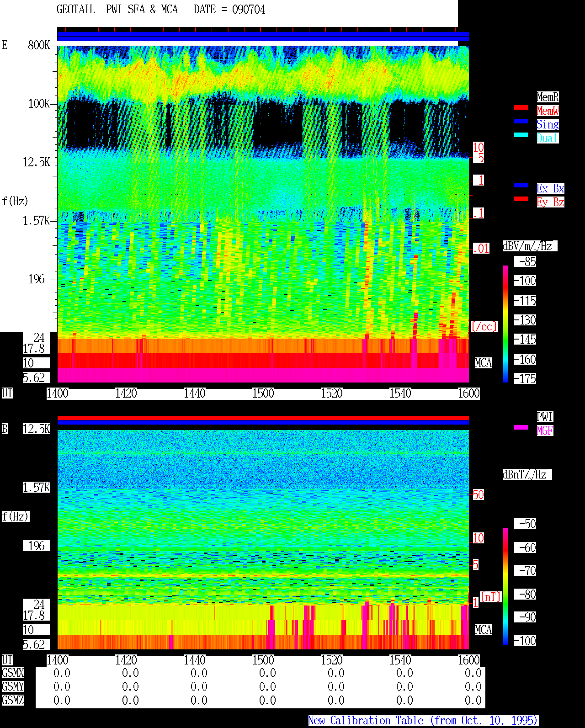Click the cyan Dual legend swatch

pos(521,135)
